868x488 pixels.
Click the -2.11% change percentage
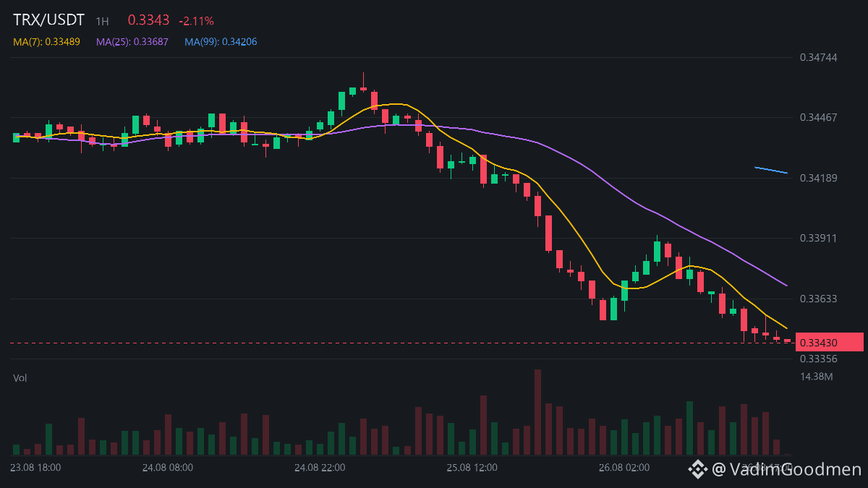click(x=196, y=21)
